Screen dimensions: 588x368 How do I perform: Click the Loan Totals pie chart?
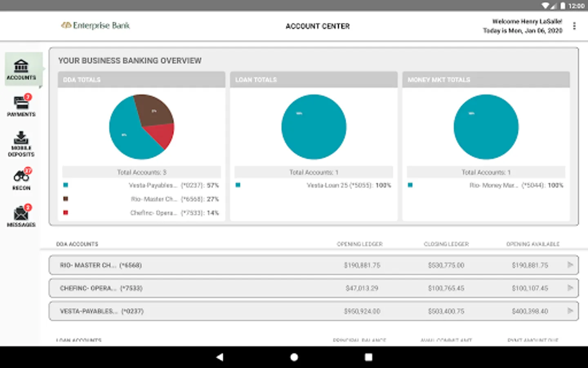[314, 127]
